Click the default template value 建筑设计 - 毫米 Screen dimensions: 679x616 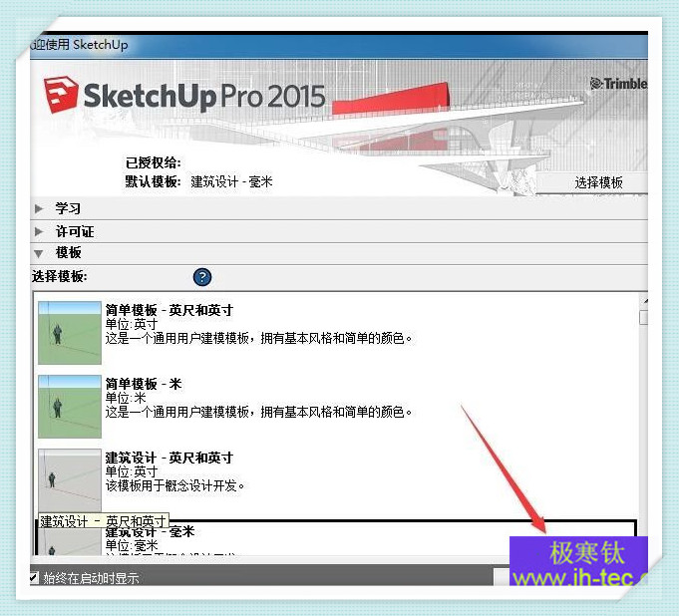tap(231, 181)
